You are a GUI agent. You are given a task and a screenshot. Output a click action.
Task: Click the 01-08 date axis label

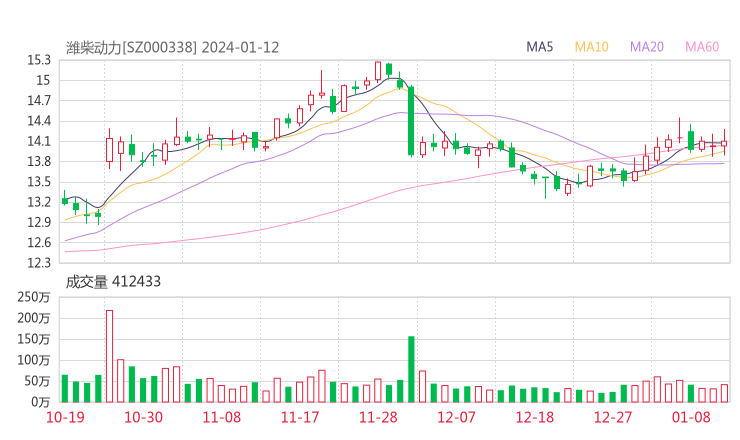[691, 417]
